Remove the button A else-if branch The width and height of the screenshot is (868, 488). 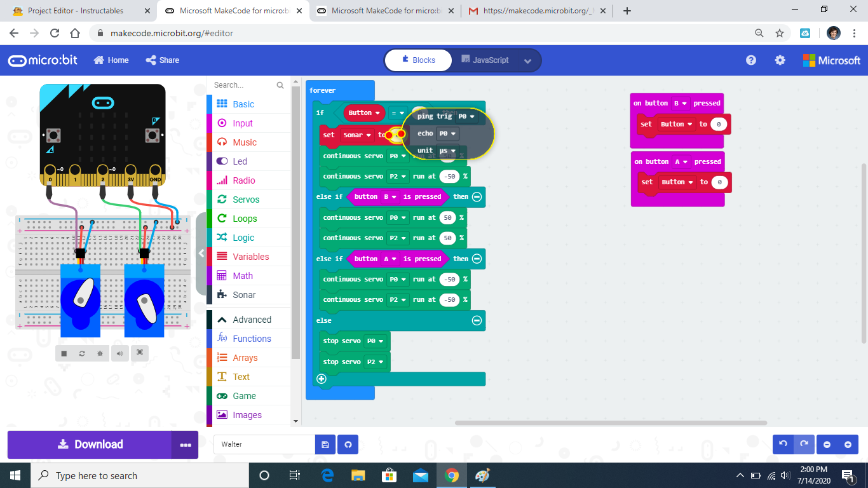tap(477, 259)
